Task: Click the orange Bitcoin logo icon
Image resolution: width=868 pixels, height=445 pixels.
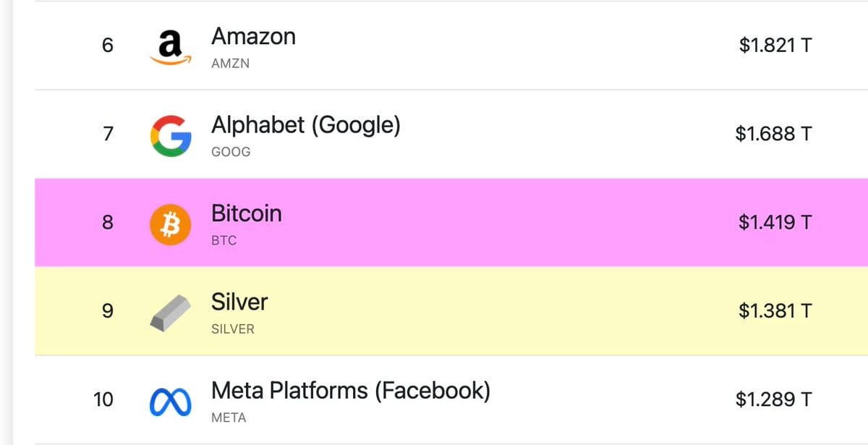Action: point(170,224)
